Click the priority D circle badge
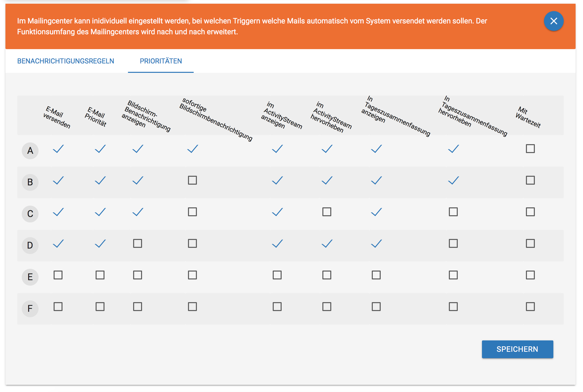Viewport: 583px width, 392px height. (x=30, y=246)
